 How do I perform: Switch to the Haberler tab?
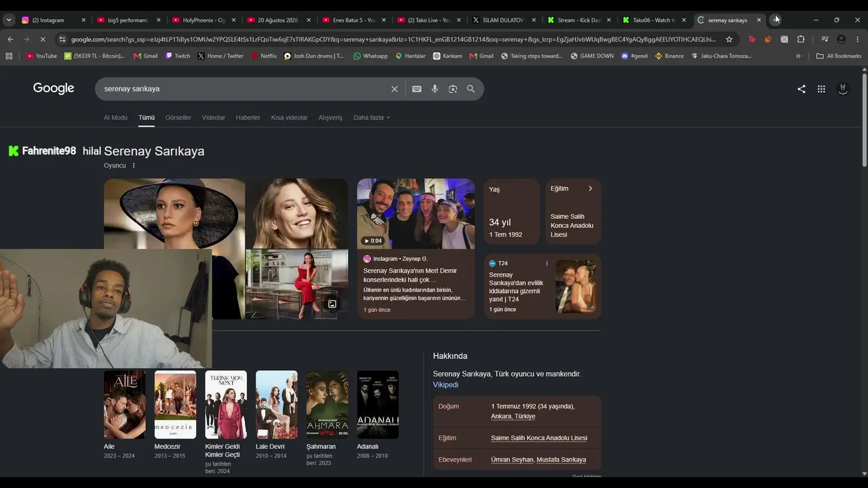click(x=248, y=118)
